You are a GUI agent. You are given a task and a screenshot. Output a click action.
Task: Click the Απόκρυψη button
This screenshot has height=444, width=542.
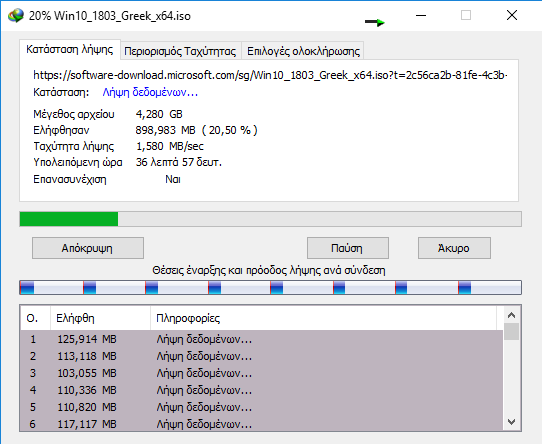(88, 248)
